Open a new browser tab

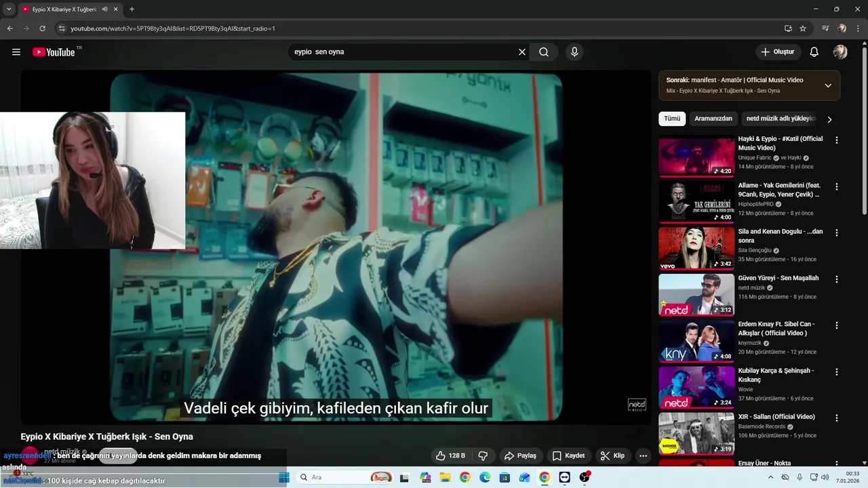click(x=132, y=9)
